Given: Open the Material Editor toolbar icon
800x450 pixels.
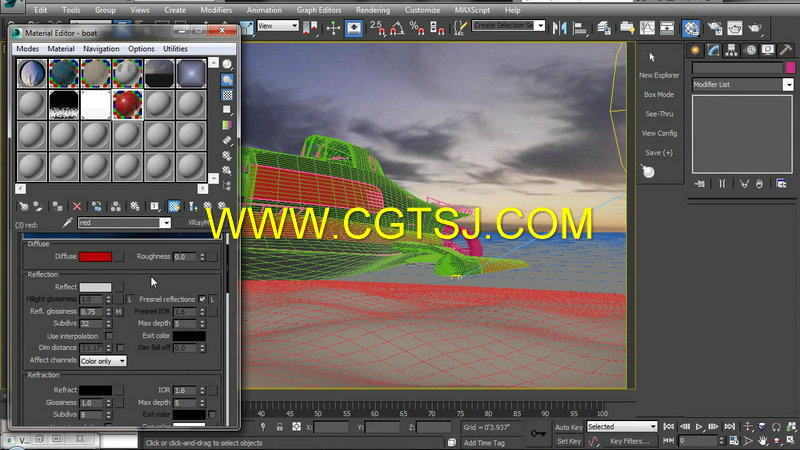Looking at the screenshot, I should (691, 28).
